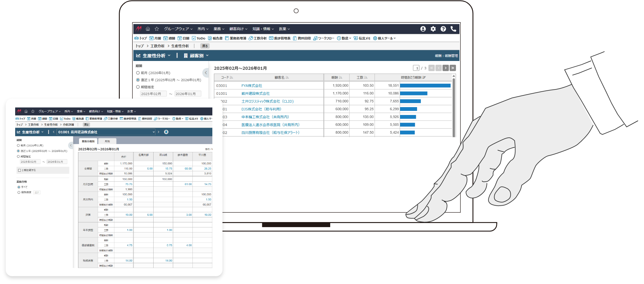Open help via question mark icon
Viewport: 644px width, 284px height.
[x=443, y=29]
